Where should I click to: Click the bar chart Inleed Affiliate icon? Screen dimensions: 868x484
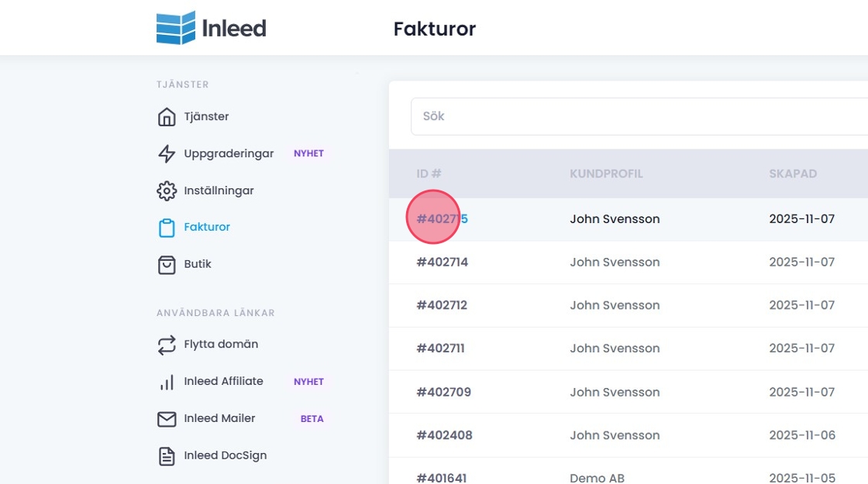(x=167, y=382)
